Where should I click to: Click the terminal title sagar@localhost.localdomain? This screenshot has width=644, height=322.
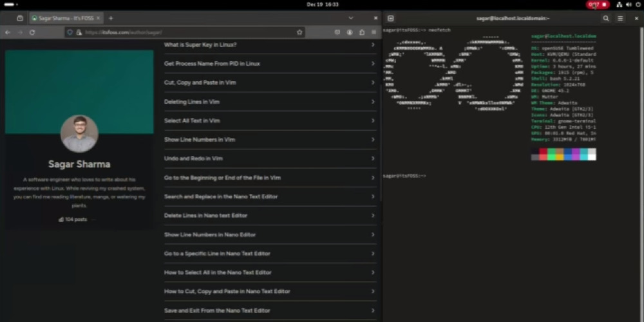513,19
